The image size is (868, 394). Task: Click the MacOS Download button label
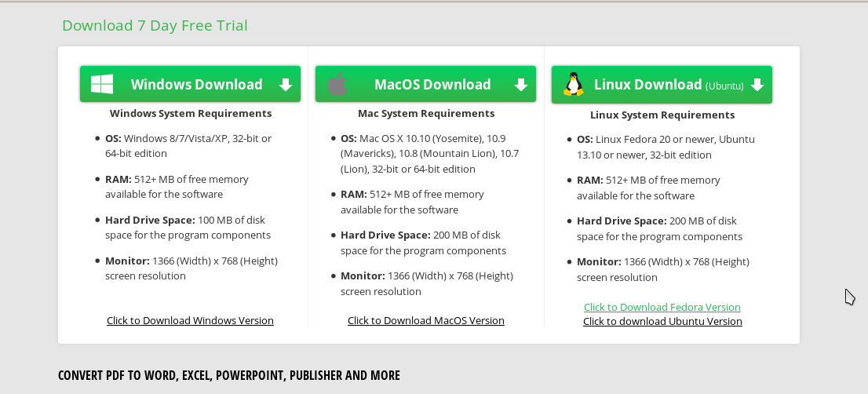[x=432, y=84]
